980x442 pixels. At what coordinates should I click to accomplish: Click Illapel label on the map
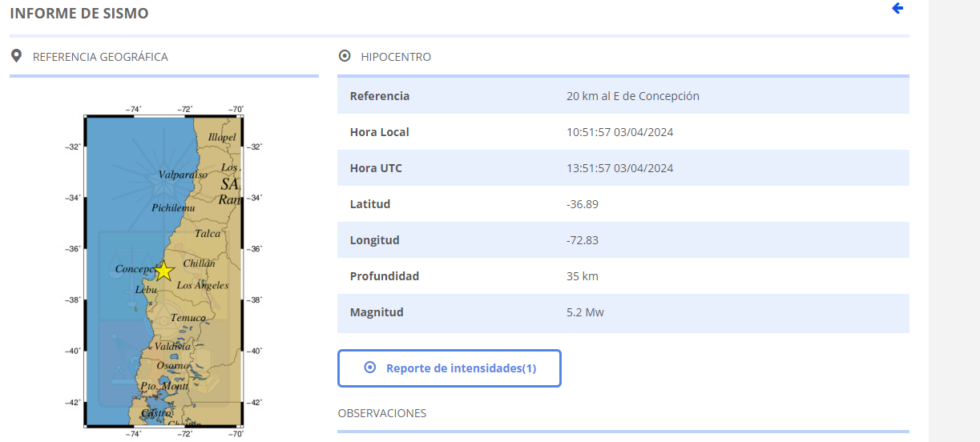(x=222, y=137)
